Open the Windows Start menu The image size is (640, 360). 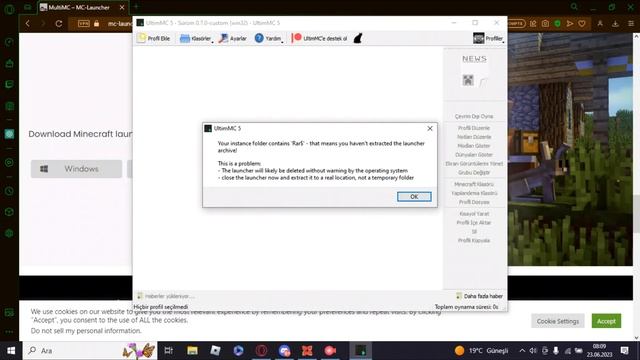(x=11, y=351)
